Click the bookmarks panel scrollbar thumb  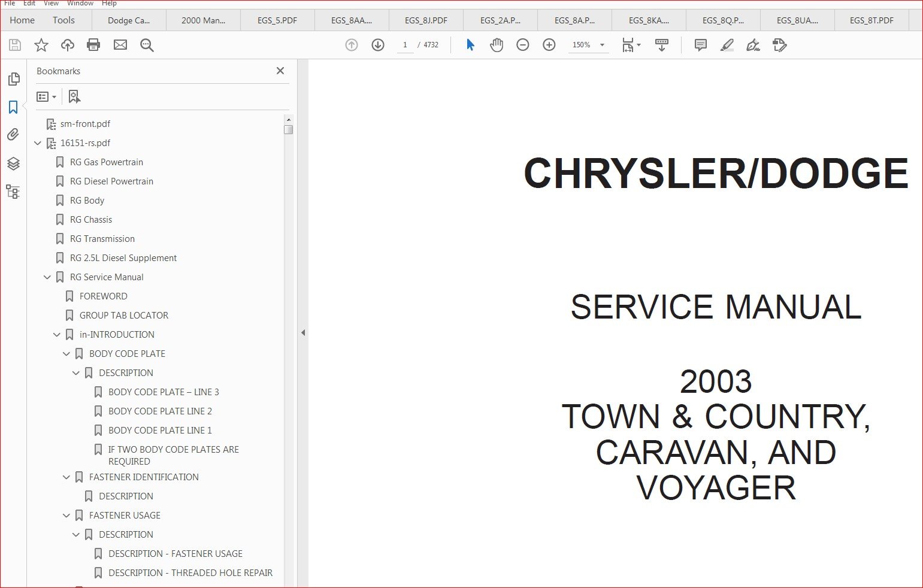click(x=289, y=129)
